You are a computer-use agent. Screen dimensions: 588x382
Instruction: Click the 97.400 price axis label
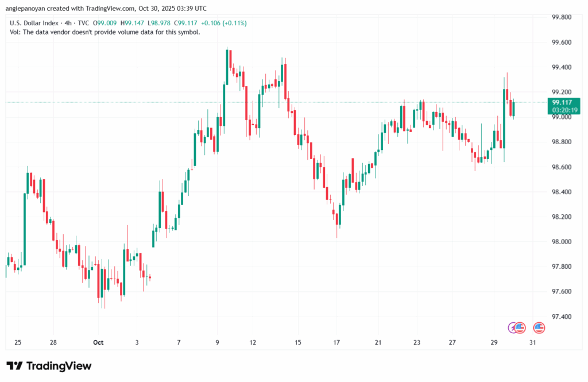tap(562, 317)
